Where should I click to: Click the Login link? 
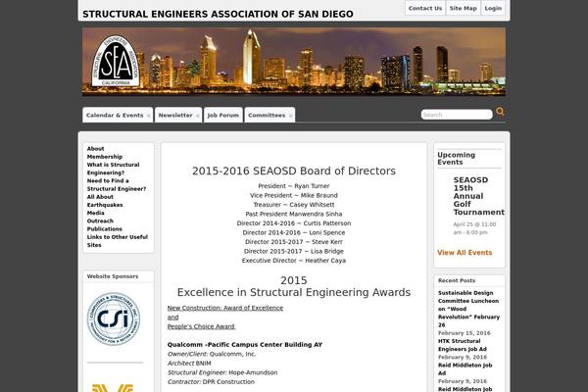pyautogui.click(x=493, y=8)
